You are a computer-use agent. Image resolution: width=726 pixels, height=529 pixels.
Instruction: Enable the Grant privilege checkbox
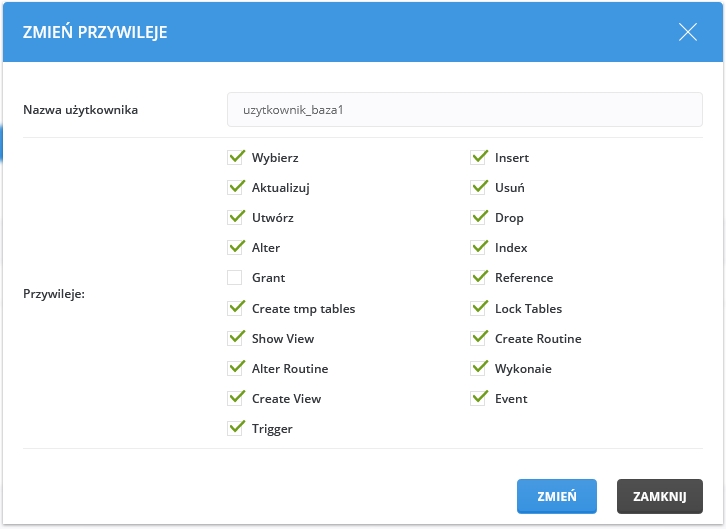point(235,278)
